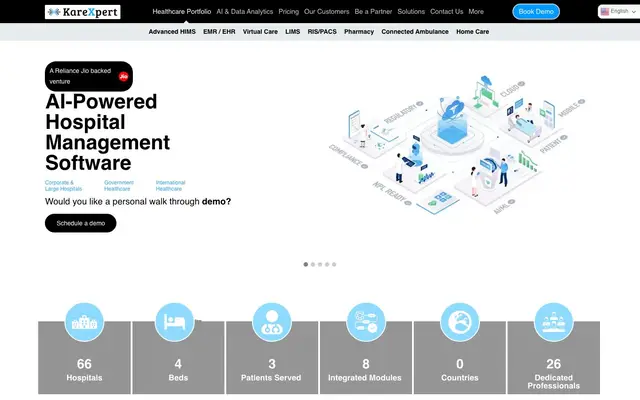
Task: Select Advanced HIMS submenu item
Action: pos(172,31)
